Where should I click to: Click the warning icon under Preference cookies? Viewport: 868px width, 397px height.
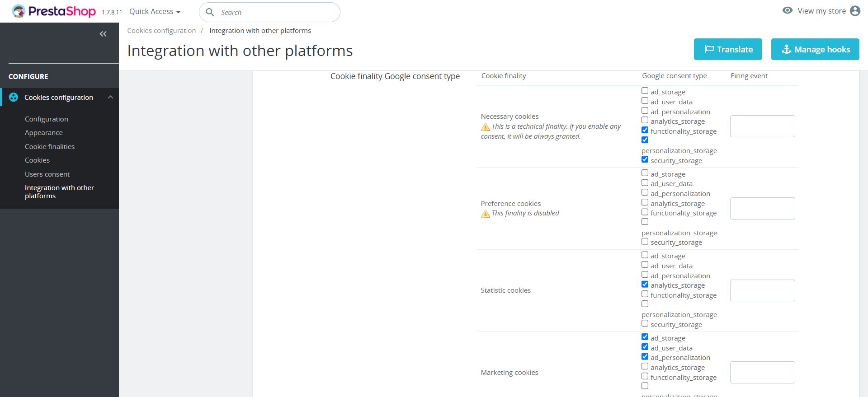pos(486,214)
